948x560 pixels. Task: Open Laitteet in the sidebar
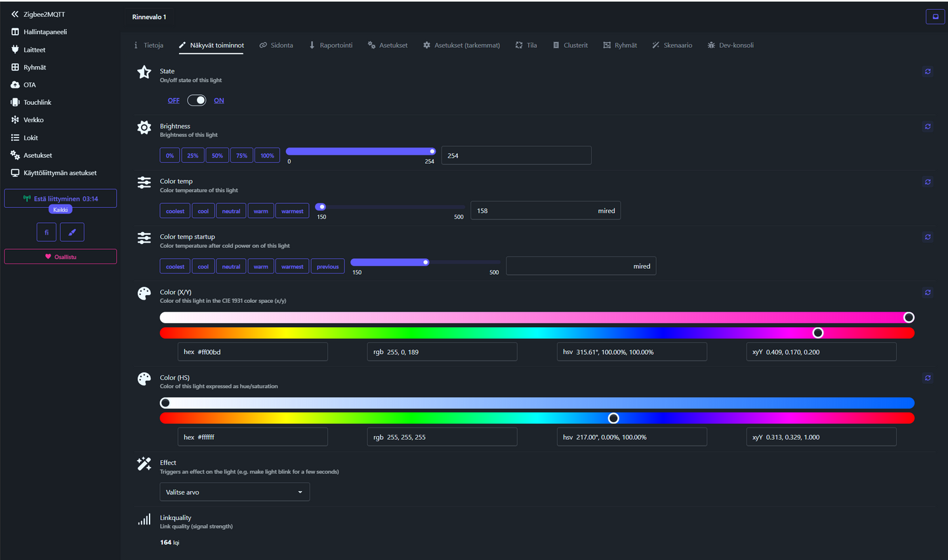34,50
